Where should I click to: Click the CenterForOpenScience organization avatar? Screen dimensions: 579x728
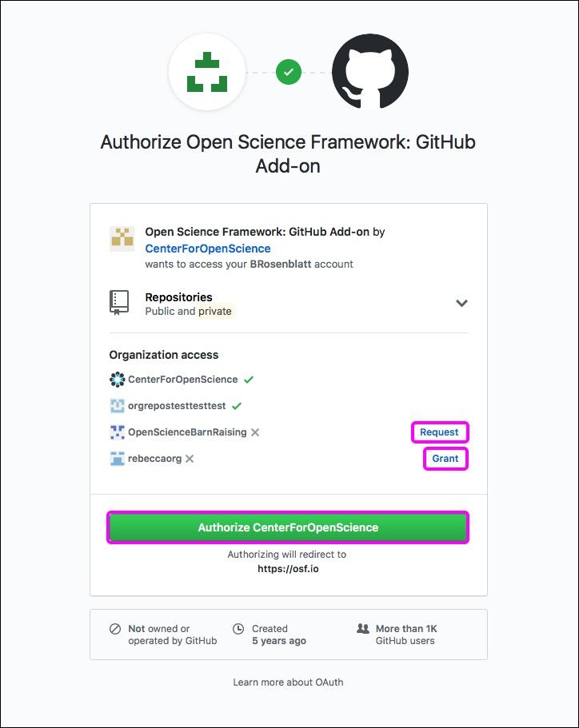[116, 379]
